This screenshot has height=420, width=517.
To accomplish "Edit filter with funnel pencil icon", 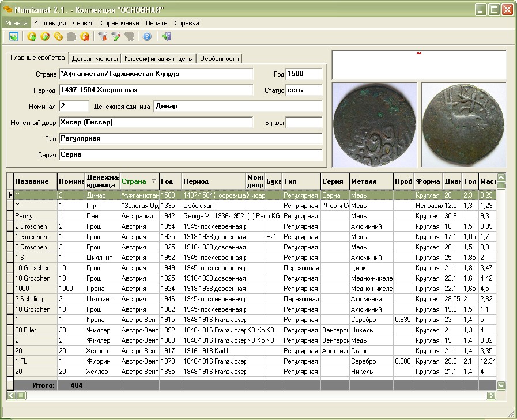I will coord(116,36).
